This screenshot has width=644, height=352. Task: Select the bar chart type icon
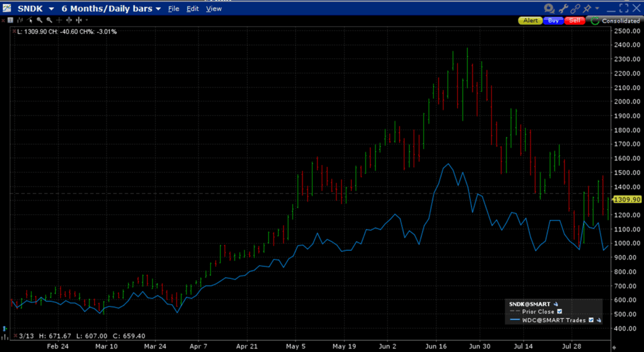coord(20,20)
